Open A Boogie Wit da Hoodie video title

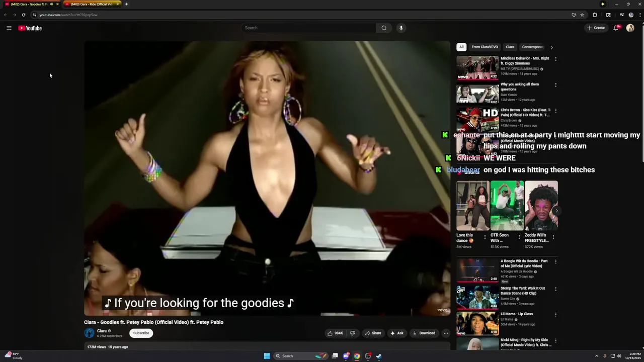pos(524,263)
